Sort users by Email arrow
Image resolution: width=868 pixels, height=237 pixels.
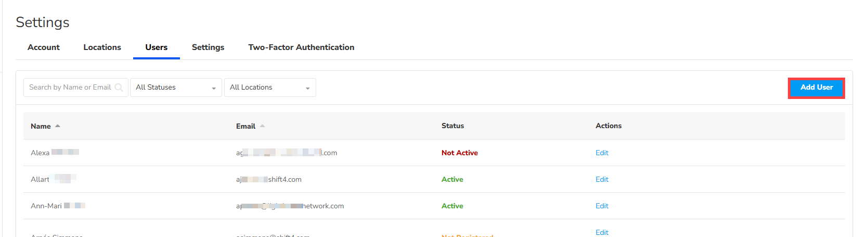click(x=263, y=126)
